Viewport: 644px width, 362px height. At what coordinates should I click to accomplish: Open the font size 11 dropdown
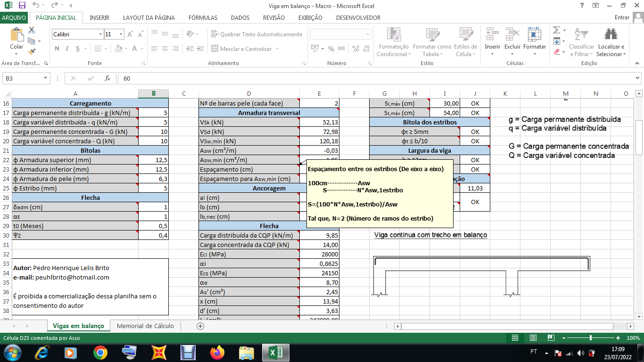121,34
